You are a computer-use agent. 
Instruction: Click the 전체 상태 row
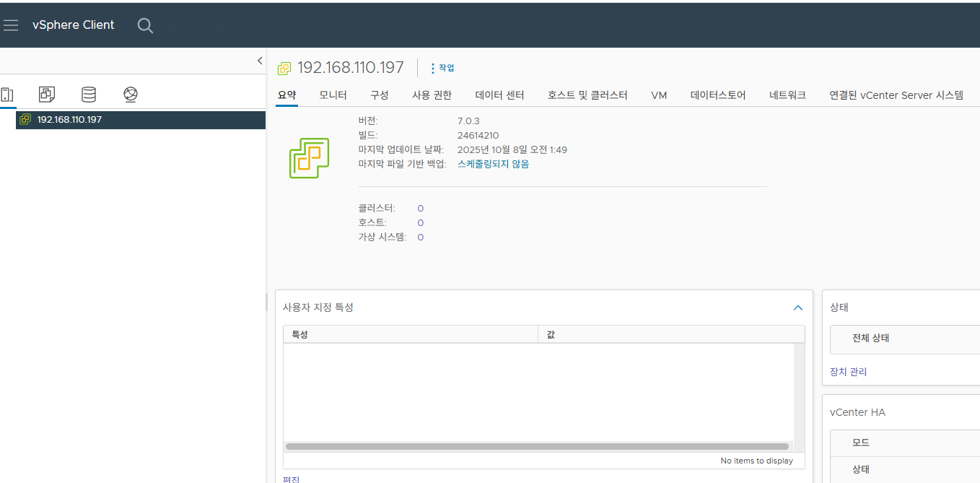coord(905,338)
